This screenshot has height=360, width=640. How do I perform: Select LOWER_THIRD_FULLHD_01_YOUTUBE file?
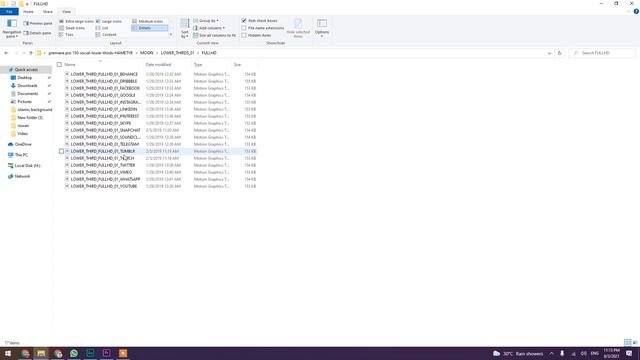pos(104,186)
